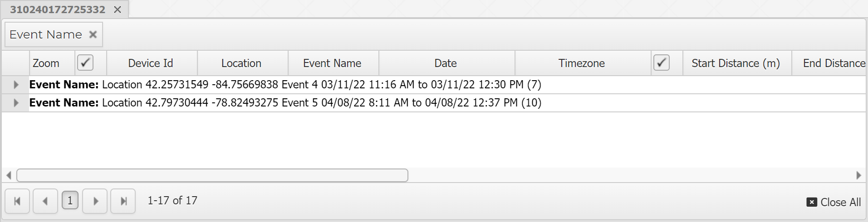Image resolution: width=868 pixels, height=222 pixels.
Task: Jump to last page of results
Action: pyautogui.click(x=123, y=201)
